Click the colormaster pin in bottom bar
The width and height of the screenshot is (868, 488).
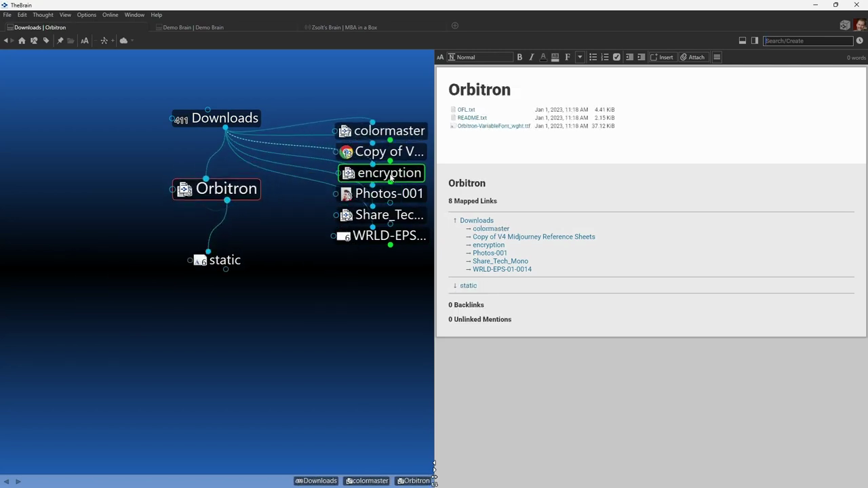(367, 481)
